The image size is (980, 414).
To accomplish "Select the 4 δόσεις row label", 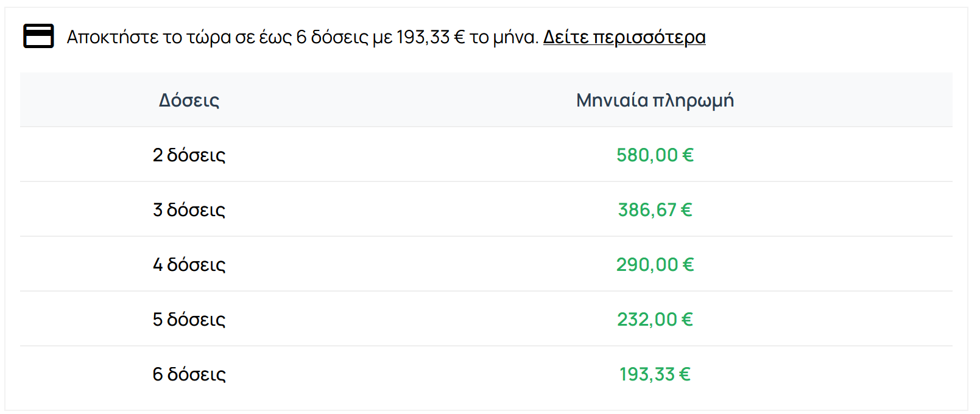I will click(189, 264).
